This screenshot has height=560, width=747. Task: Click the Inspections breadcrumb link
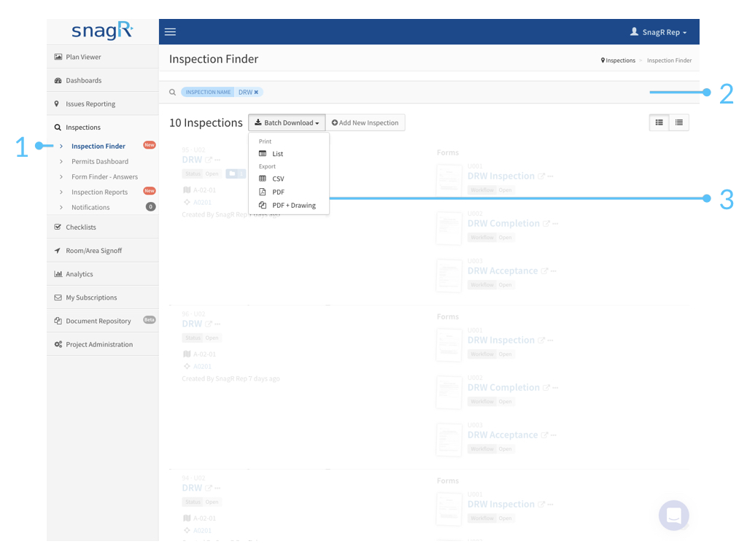(x=618, y=61)
